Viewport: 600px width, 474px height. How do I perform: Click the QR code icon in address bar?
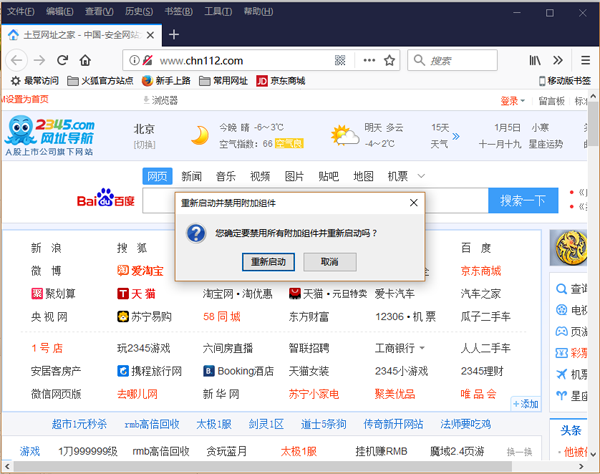[x=340, y=60]
